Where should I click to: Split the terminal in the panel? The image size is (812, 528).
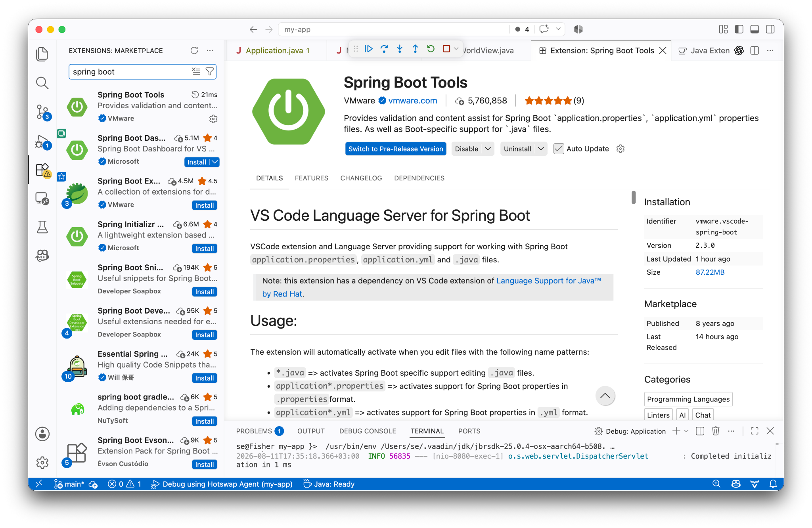[700, 431]
